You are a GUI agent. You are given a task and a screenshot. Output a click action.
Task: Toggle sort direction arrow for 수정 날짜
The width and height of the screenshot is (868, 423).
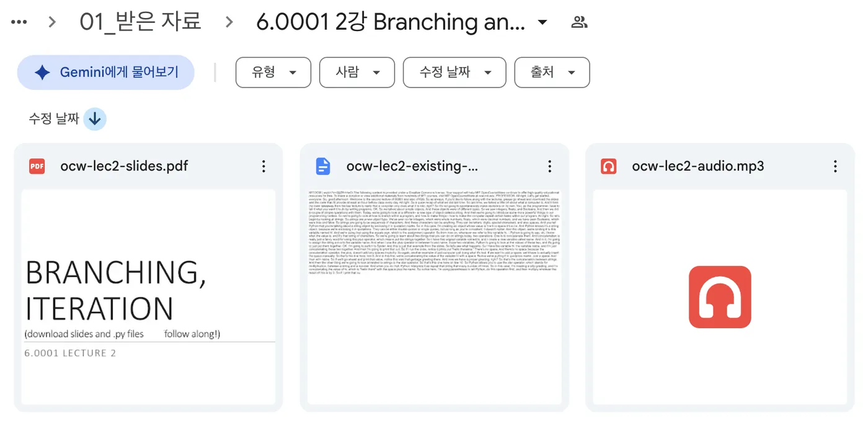pos(95,119)
